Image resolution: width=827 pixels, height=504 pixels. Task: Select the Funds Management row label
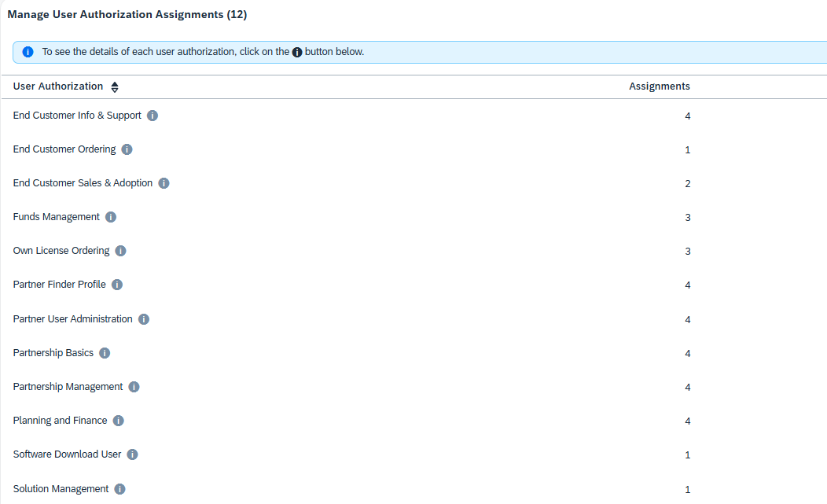(57, 217)
